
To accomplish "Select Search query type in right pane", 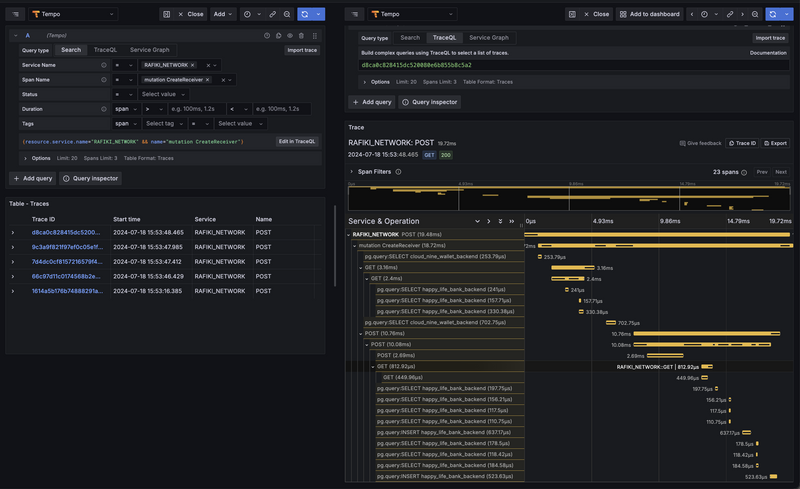I will pyautogui.click(x=410, y=38).
